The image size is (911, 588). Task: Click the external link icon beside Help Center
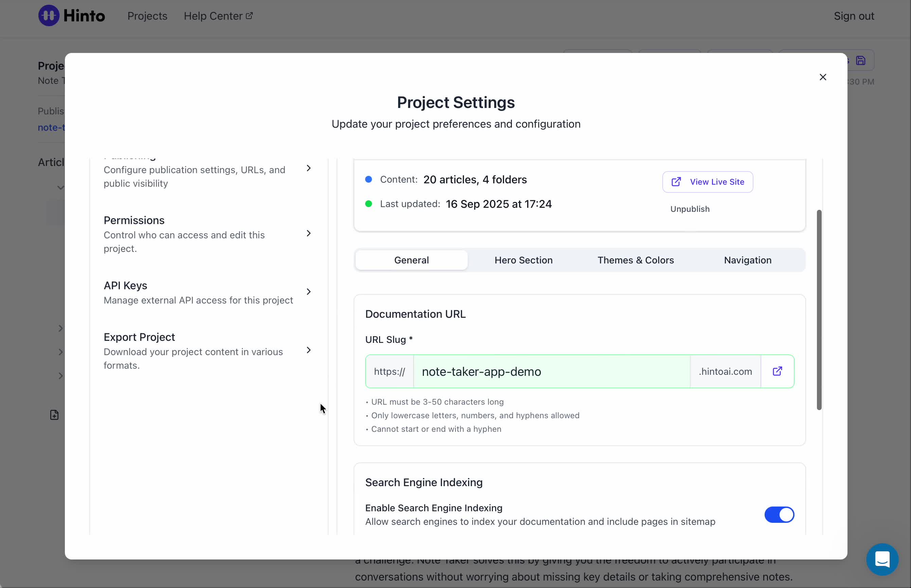click(249, 16)
